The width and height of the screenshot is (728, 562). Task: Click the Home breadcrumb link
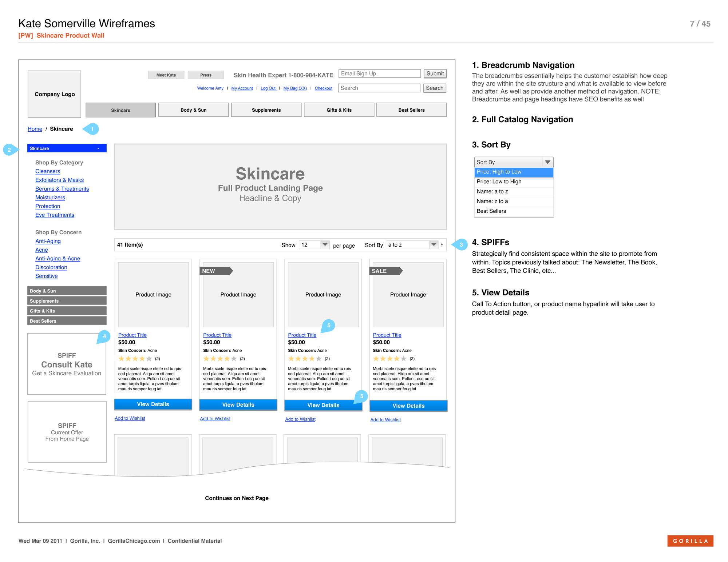point(35,129)
